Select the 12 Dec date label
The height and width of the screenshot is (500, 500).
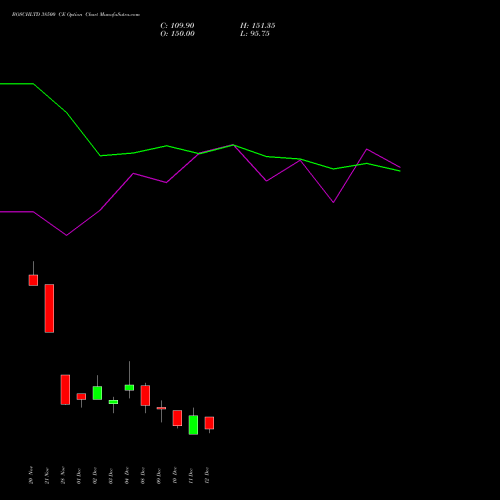click(207, 475)
